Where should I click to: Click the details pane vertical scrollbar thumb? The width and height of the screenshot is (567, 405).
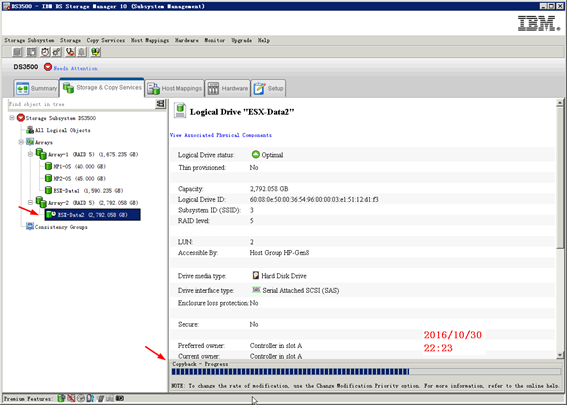[560, 177]
